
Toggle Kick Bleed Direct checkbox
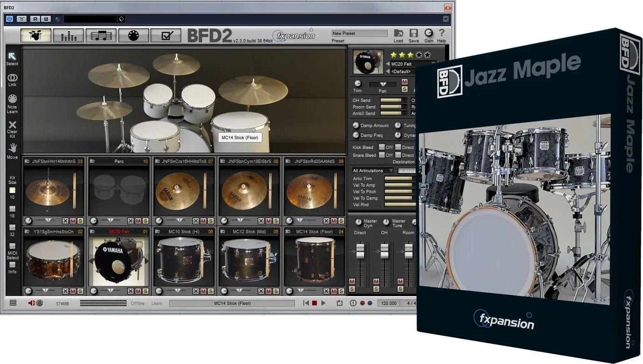click(398, 147)
